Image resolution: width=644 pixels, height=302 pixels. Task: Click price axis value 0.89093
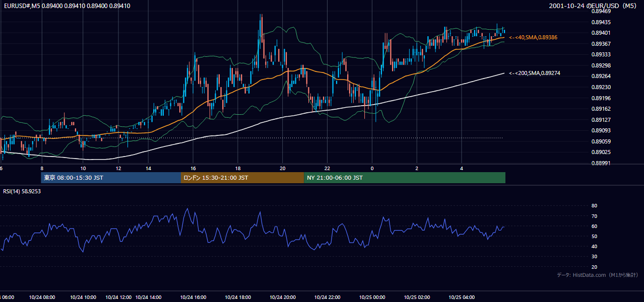(x=602, y=130)
